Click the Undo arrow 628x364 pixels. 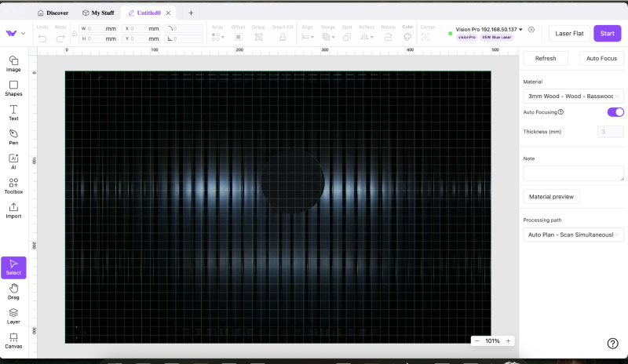tap(42, 38)
